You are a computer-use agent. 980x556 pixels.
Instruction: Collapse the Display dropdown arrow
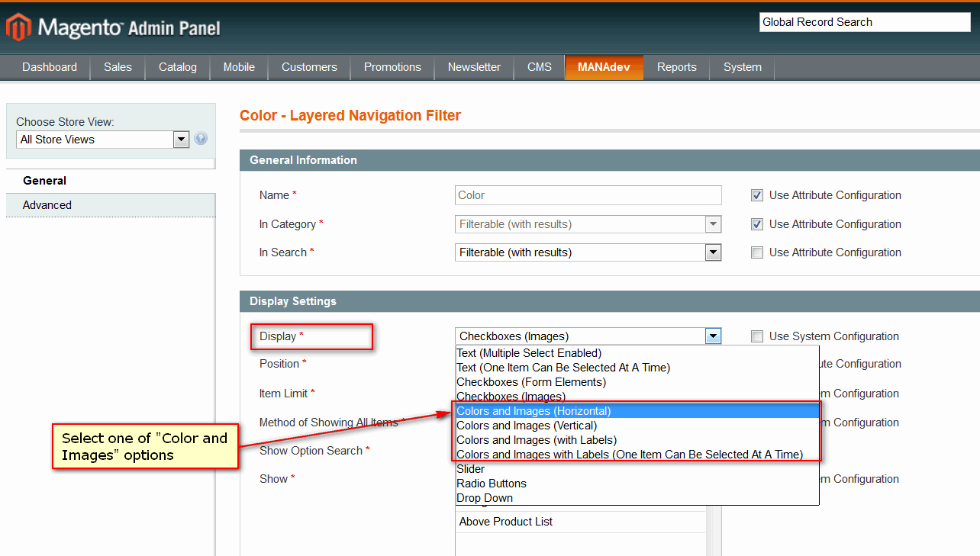pos(713,336)
